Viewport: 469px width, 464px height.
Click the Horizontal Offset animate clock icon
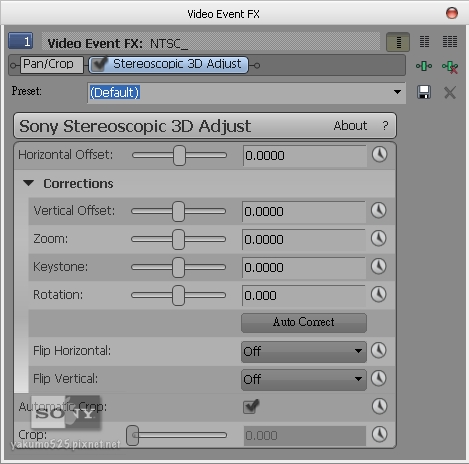379,155
